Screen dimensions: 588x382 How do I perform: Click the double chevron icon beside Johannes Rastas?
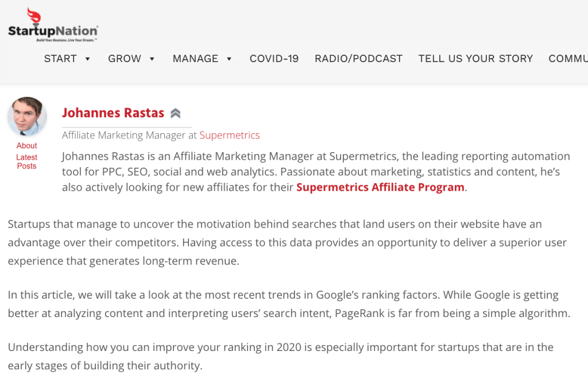pos(176,113)
